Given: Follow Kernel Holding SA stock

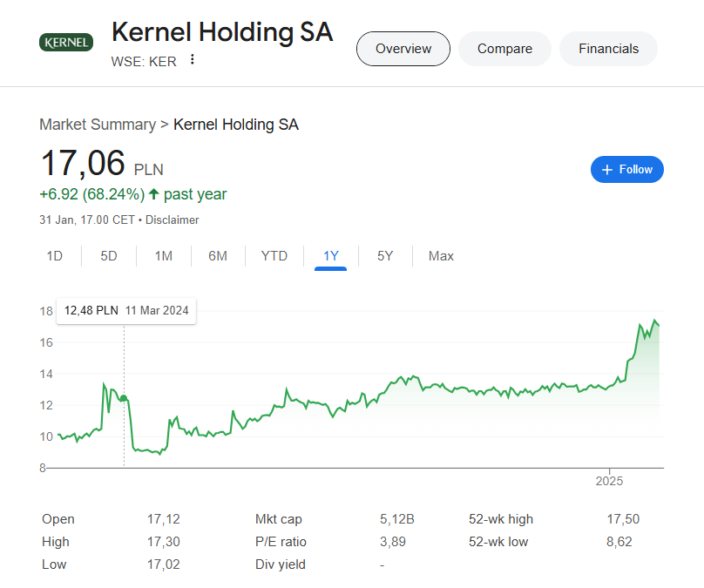Looking at the screenshot, I should (x=626, y=169).
